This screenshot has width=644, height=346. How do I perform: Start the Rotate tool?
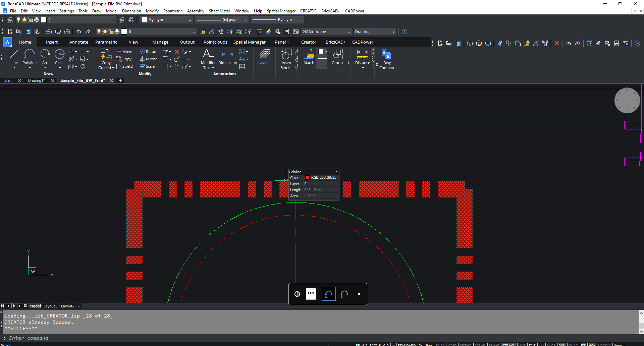(149, 52)
